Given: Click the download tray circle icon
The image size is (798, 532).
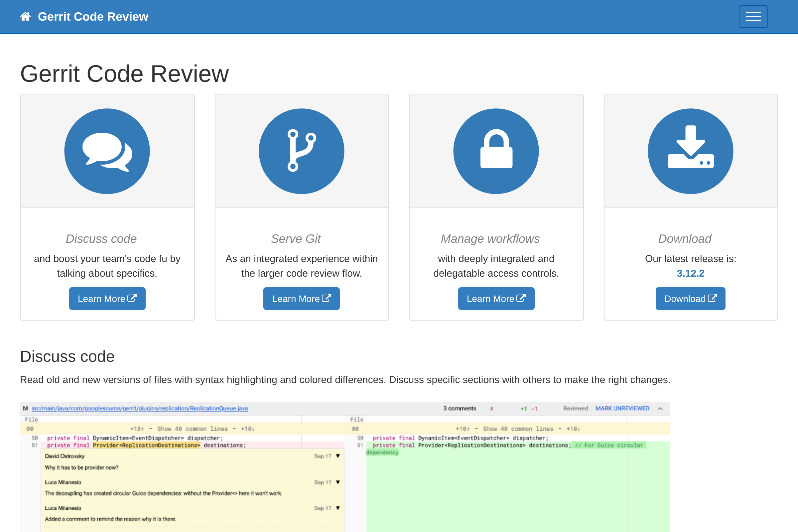Looking at the screenshot, I should click(x=690, y=151).
